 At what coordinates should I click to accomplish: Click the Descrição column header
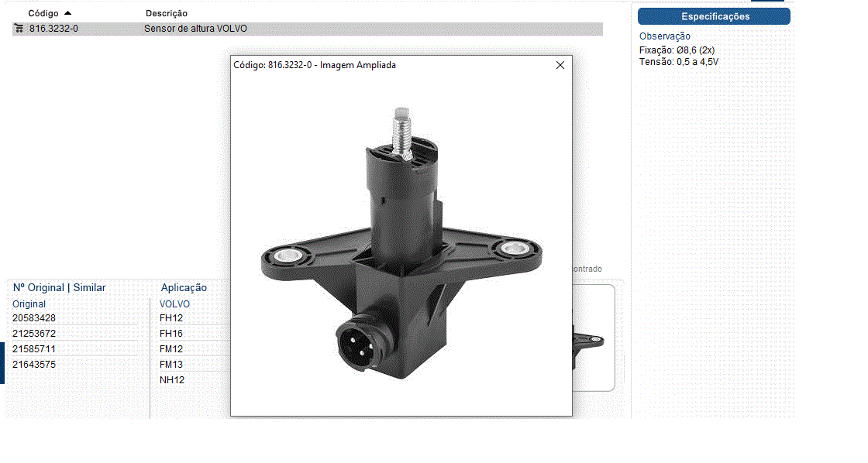coord(166,13)
